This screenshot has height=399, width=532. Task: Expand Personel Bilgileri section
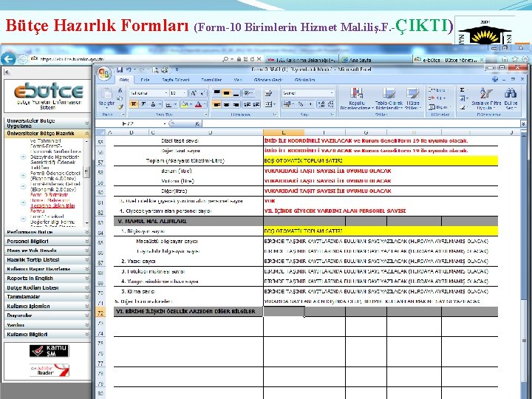pos(47,241)
